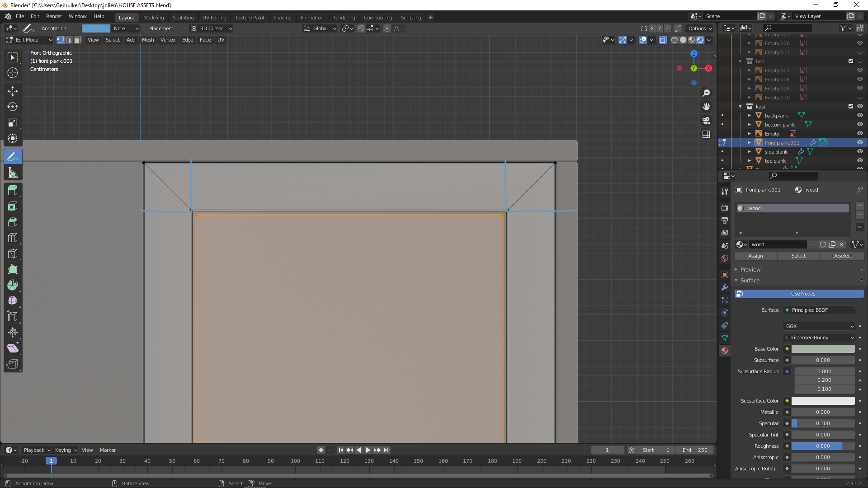Hide the backplank object in outliner
This screenshot has width=868, height=488.
tap(860, 116)
